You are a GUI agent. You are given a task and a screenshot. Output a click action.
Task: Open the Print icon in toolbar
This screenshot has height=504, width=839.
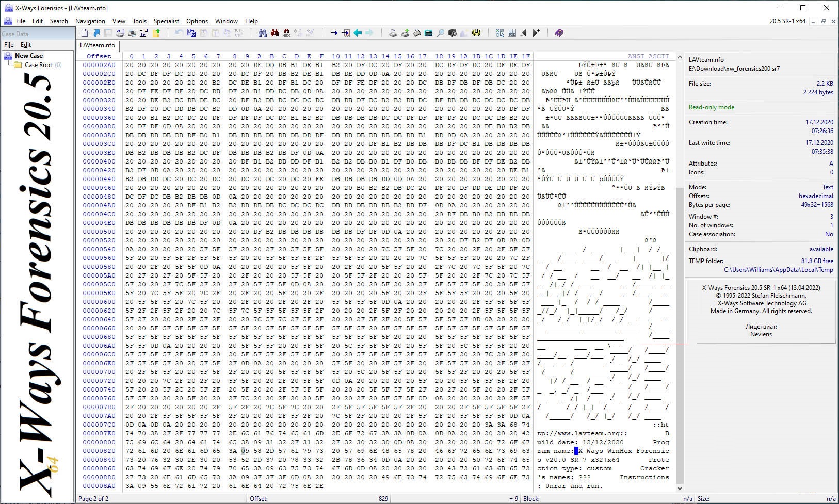coord(132,33)
